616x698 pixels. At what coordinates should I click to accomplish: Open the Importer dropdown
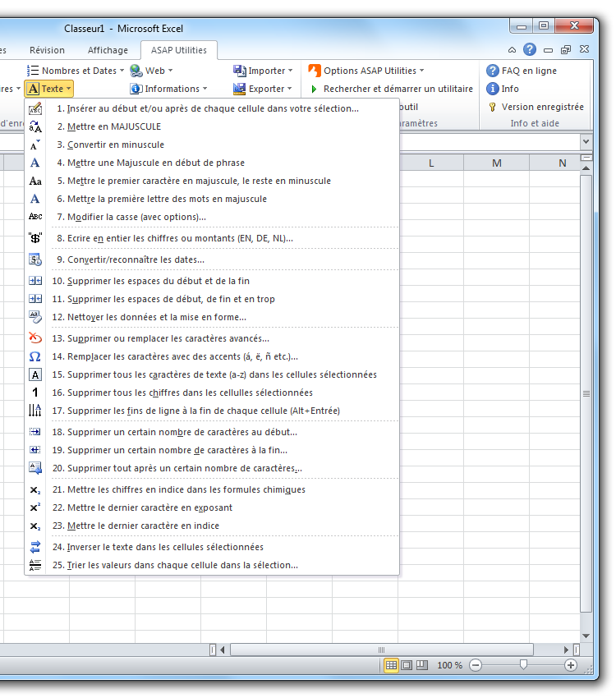coord(263,71)
